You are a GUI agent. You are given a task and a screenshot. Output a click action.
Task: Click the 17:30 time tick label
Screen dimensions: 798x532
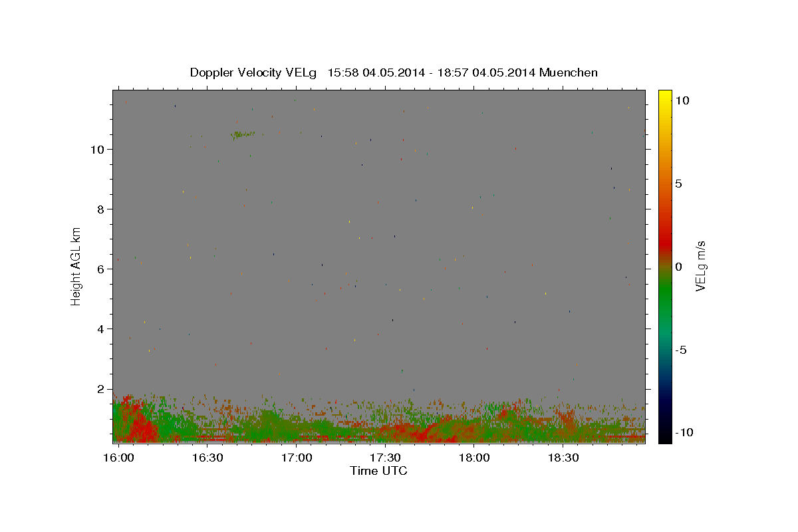click(x=385, y=458)
